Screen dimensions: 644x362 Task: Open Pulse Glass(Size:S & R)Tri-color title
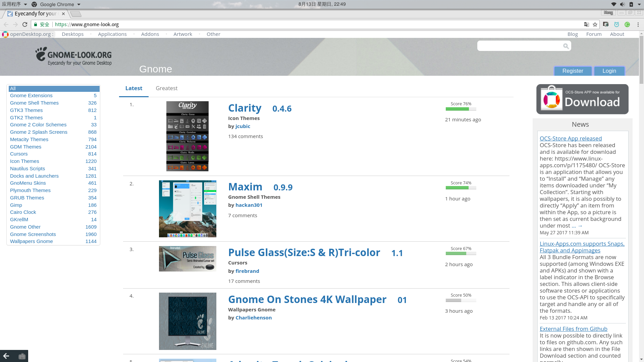click(304, 252)
